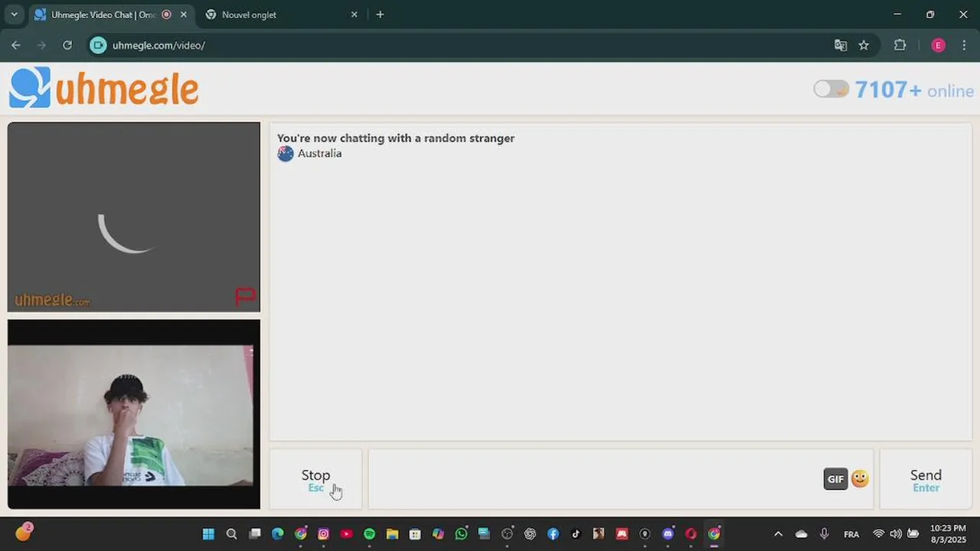Open a new browser tab
980x551 pixels.
380,15
